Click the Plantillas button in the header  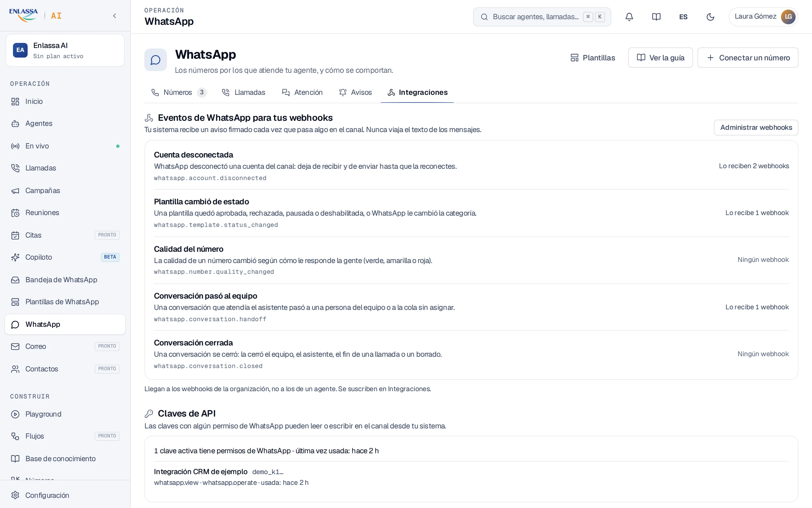click(593, 58)
